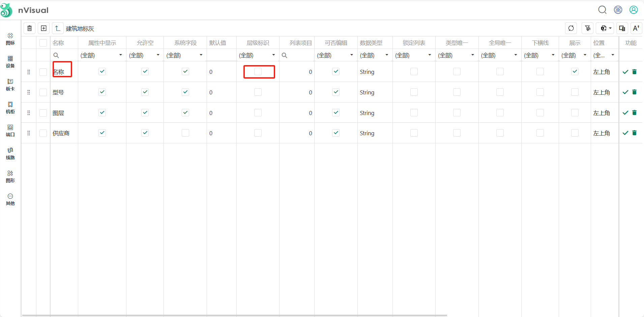Toggle 属性中显示 for the 型号 row

(102, 92)
